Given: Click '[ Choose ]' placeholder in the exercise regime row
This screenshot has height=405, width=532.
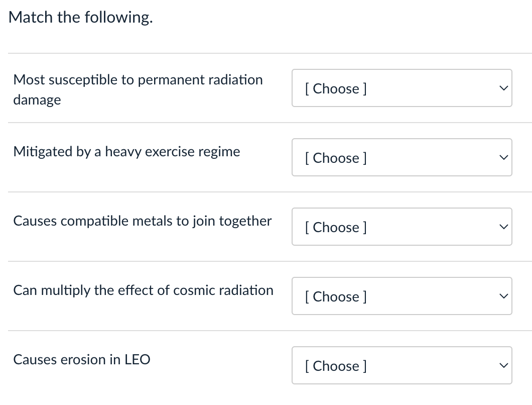Looking at the screenshot, I should [x=335, y=158].
